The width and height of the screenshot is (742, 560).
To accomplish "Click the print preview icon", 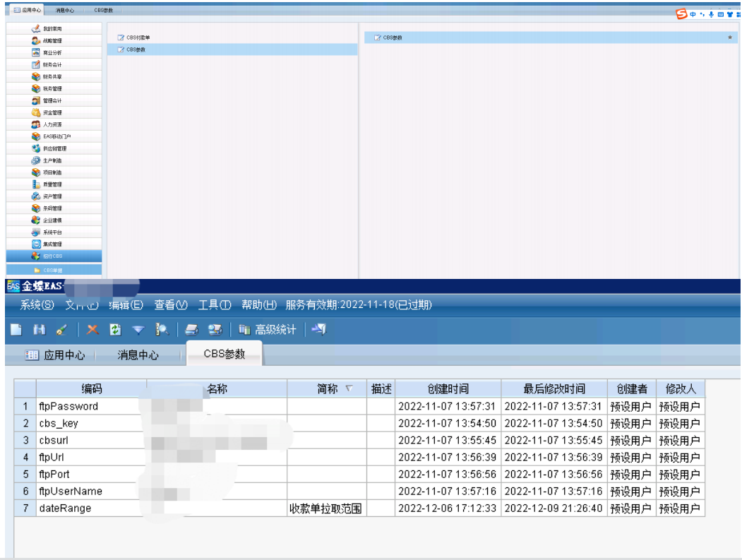I will pyautogui.click(x=215, y=330).
